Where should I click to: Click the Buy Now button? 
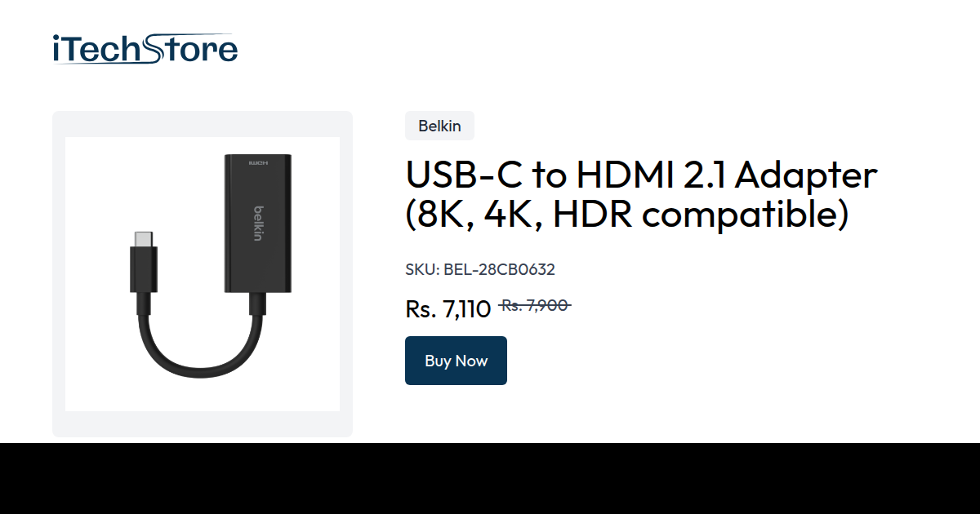click(x=456, y=361)
